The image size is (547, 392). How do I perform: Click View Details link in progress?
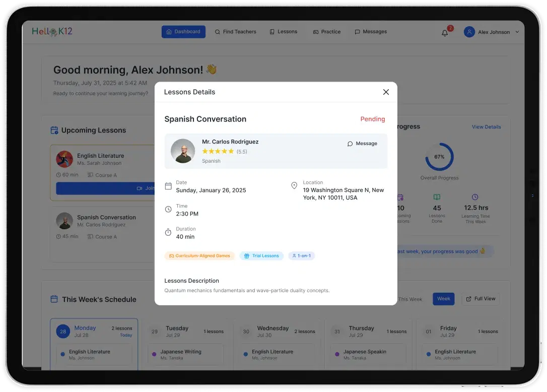click(486, 126)
